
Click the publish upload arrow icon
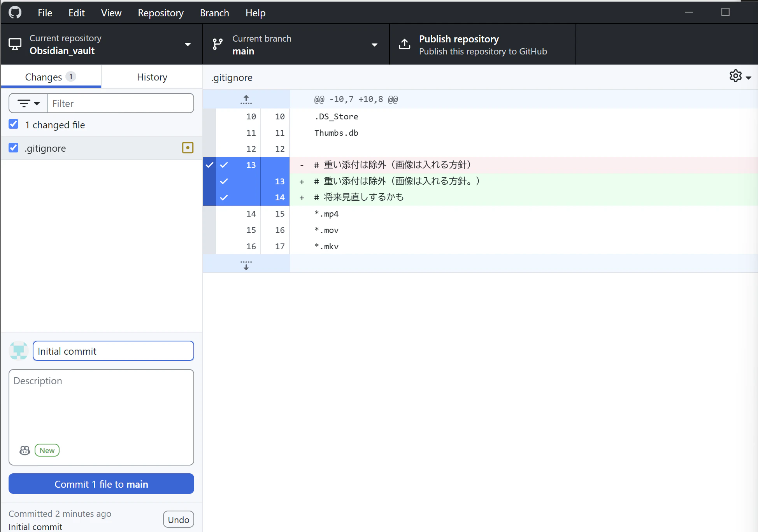(x=404, y=44)
